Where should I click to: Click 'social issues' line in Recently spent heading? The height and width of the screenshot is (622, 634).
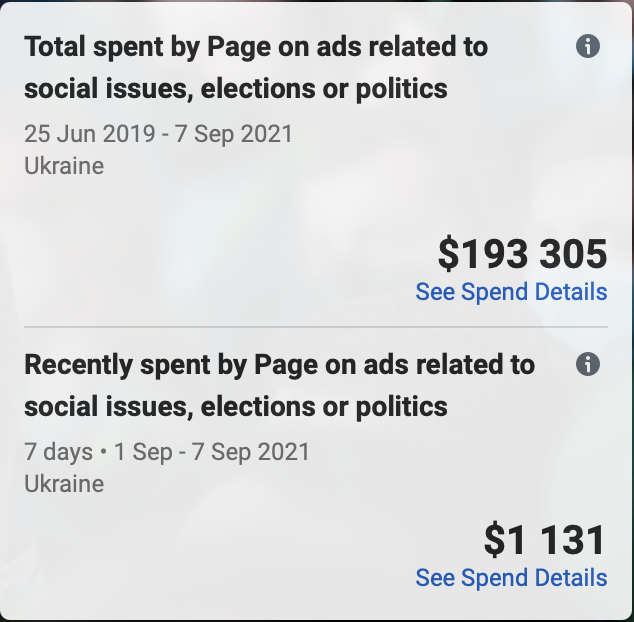click(236, 406)
